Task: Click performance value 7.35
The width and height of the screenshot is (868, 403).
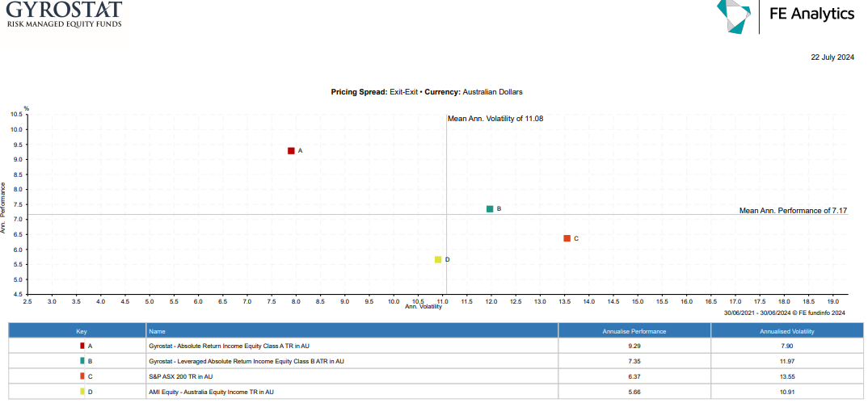Action: tap(634, 361)
